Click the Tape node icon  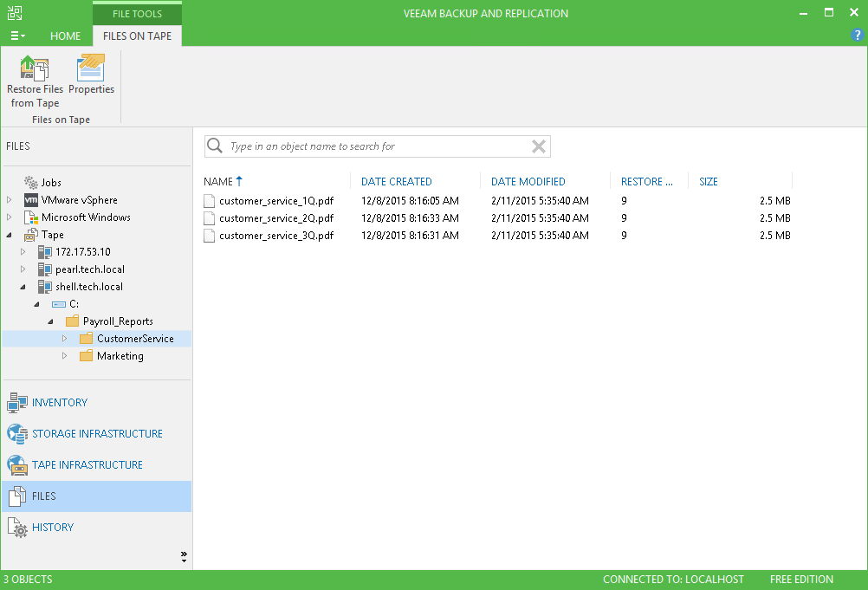pyautogui.click(x=31, y=236)
